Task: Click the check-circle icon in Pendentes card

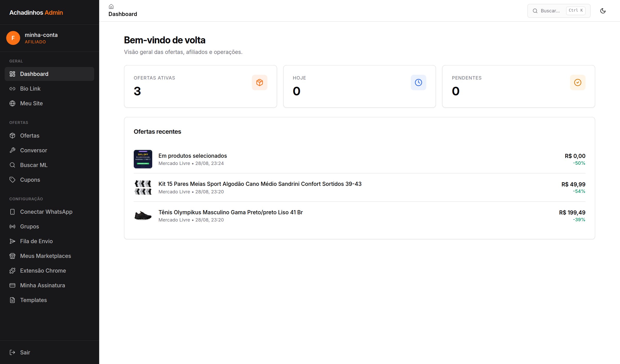Action: [x=577, y=82]
